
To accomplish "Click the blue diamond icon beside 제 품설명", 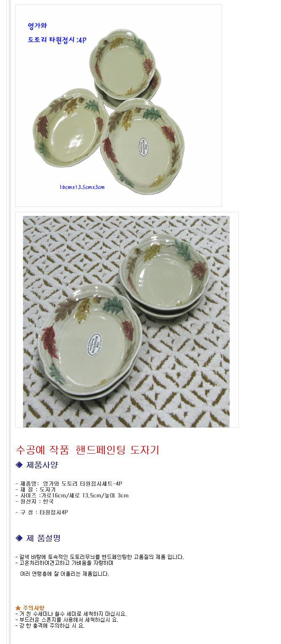I will coord(19,538).
